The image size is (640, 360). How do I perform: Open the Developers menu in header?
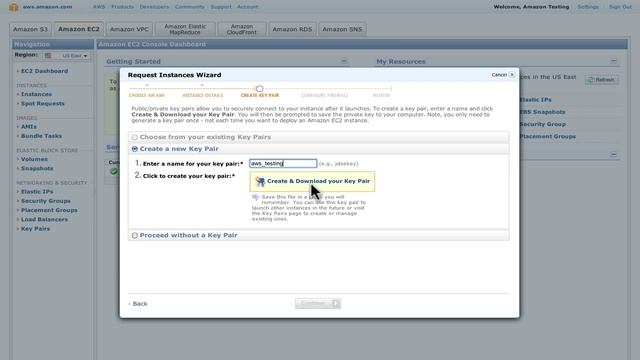(x=154, y=7)
